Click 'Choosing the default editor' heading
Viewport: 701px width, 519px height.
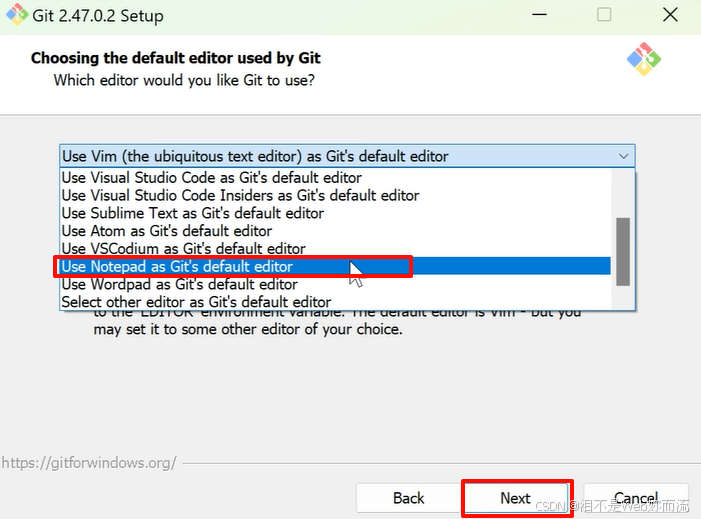[x=176, y=58]
